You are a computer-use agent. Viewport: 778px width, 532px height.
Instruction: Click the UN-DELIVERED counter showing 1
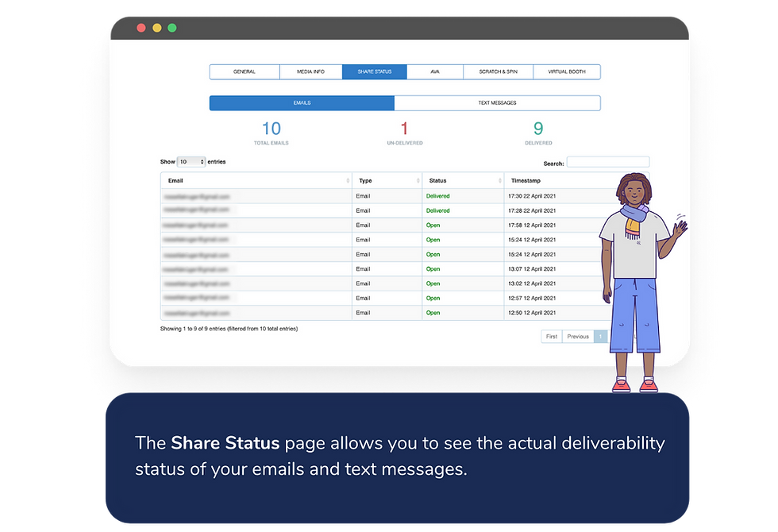(403, 133)
